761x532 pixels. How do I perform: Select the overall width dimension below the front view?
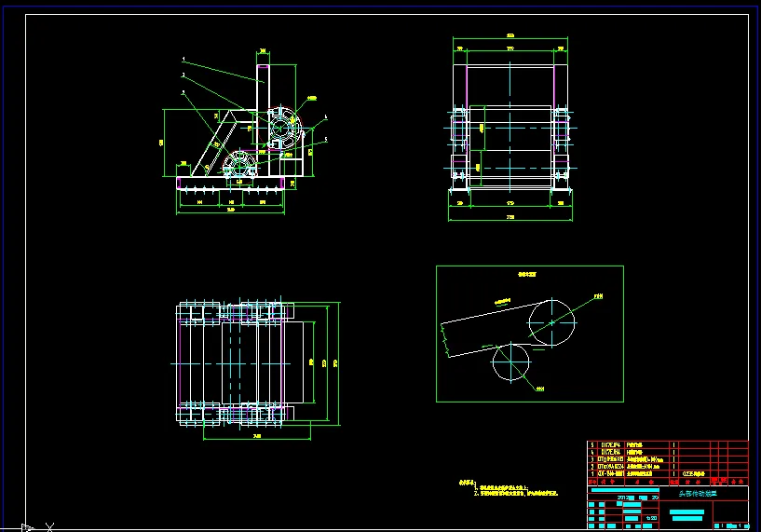pyautogui.click(x=510, y=218)
